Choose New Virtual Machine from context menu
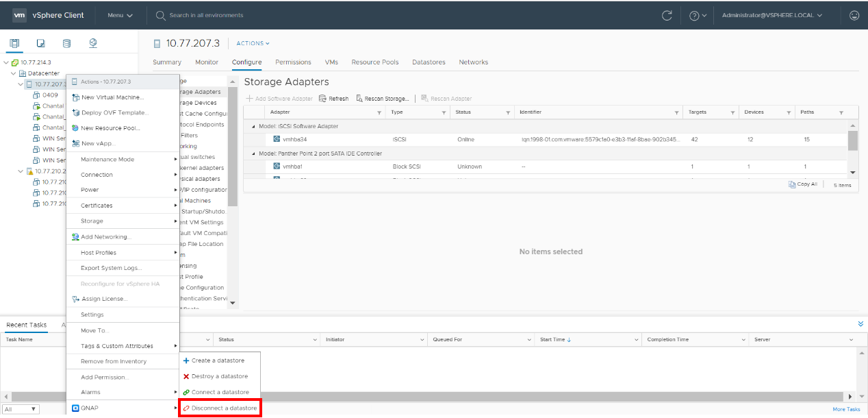Screen dimensions: 868x418 coord(112,97)
